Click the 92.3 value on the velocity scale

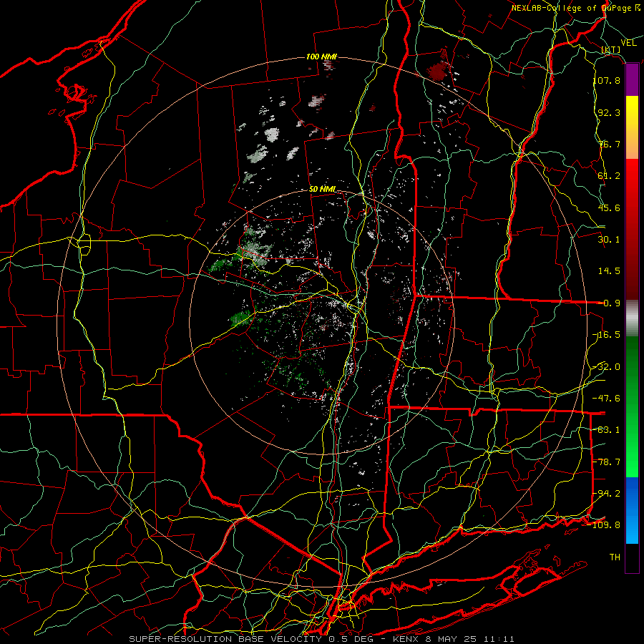click(x=609, y=112)
